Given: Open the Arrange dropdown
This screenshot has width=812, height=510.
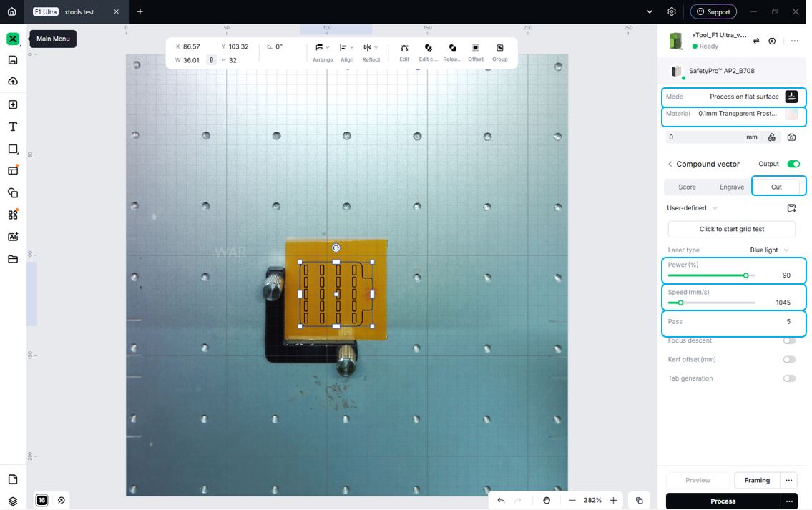Looking at the screenshot, I should 323,52.
